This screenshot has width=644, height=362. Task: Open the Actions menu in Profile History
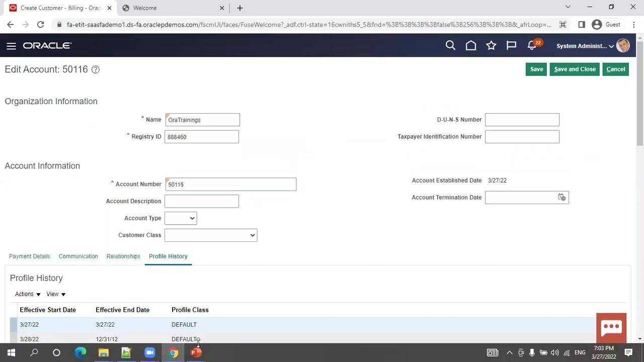28,294
